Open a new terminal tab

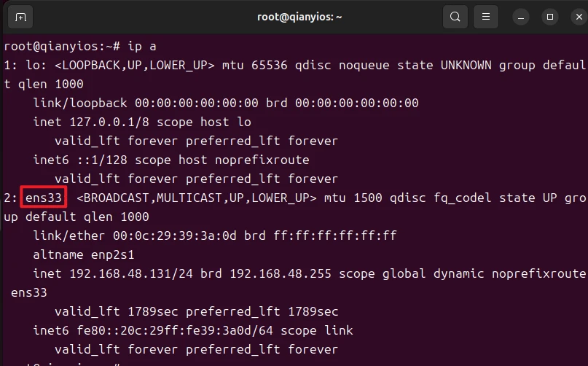pyautogui.click(x=20, y=17)
